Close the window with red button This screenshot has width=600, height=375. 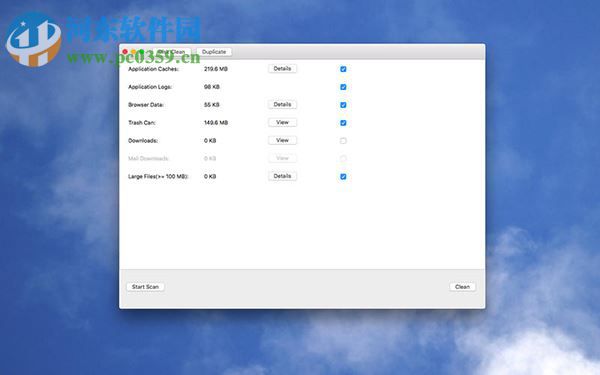click(x=125, y=52)
